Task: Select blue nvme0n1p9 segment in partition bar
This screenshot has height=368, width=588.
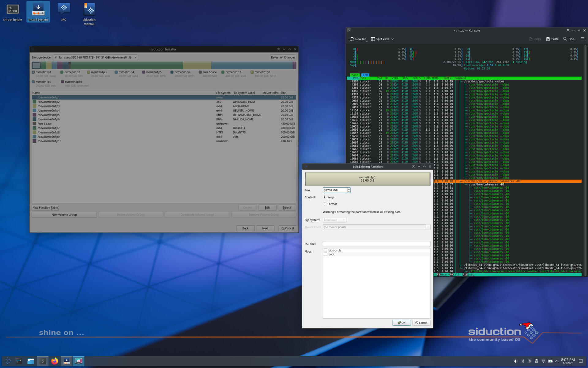Action: pyautogui.click(x=252, y=65)
